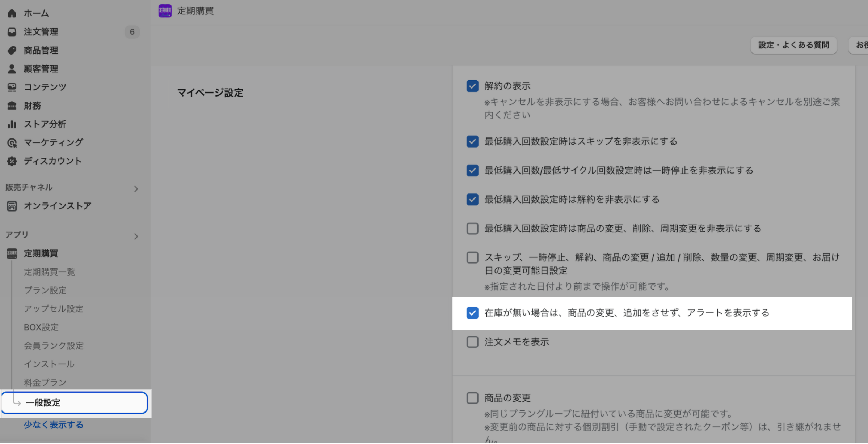Image resolution: width=868 pixels, height=444 pixels.
Task: Click the 商品管理 tag icon
Action: [12, 50]
